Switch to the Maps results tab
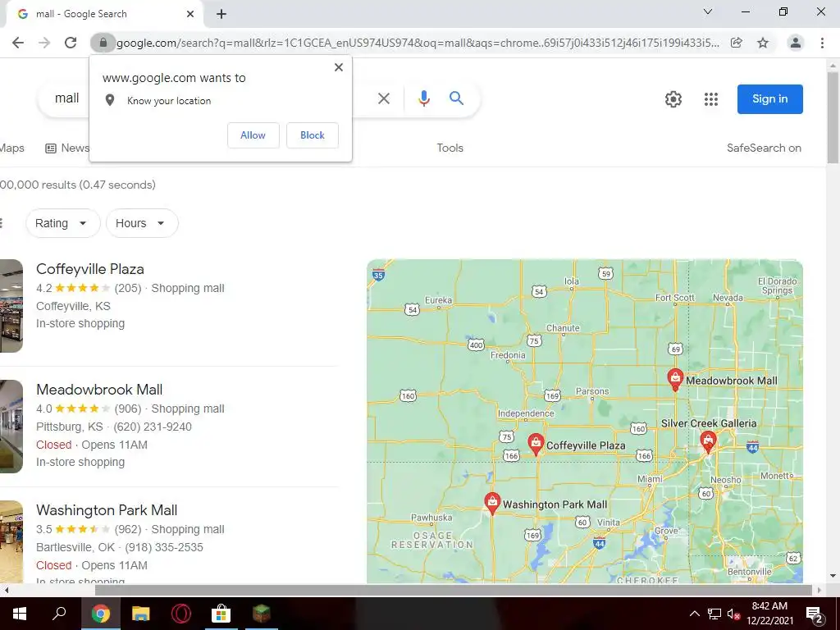Viewport: 840px width, 630px height. (11, 148)
